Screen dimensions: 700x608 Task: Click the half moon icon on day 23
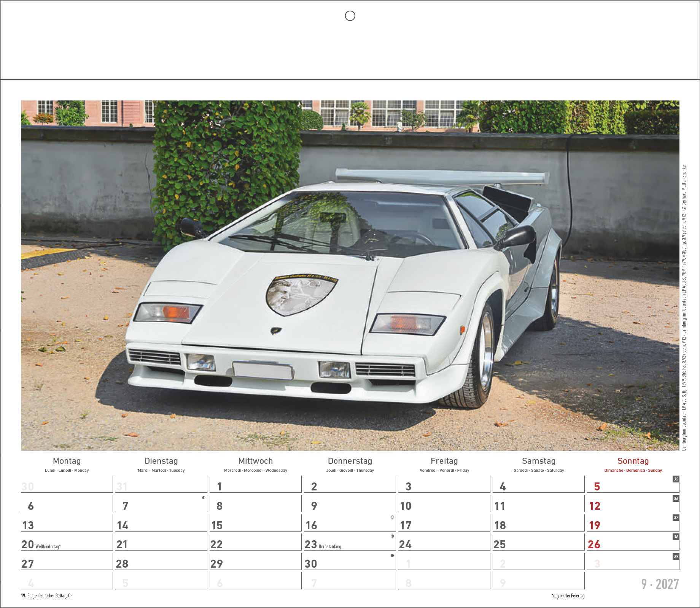tap(393, 536)
